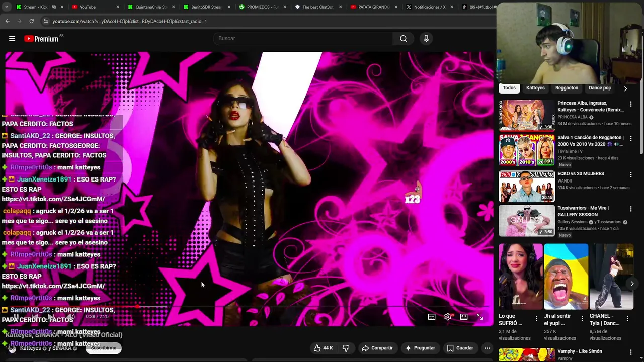Open Tussiwarriors - Me Vire video title
The height and width of the screenshot is (362, 644).
coord(583,211)
